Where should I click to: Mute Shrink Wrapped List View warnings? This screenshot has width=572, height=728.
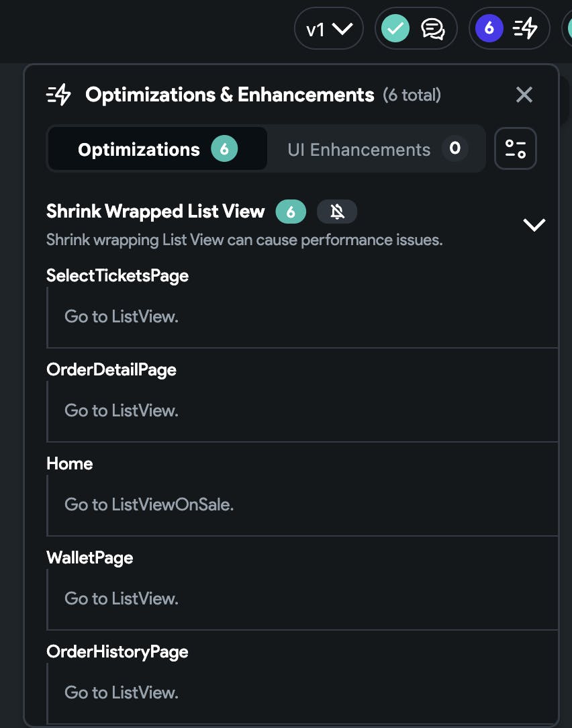[x=337, y=212]
